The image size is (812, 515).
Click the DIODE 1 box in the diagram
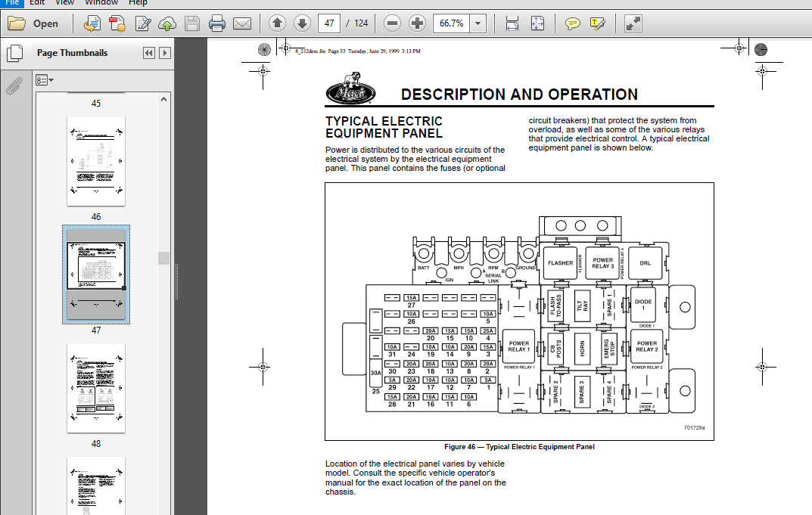click(x=643, y=304)
